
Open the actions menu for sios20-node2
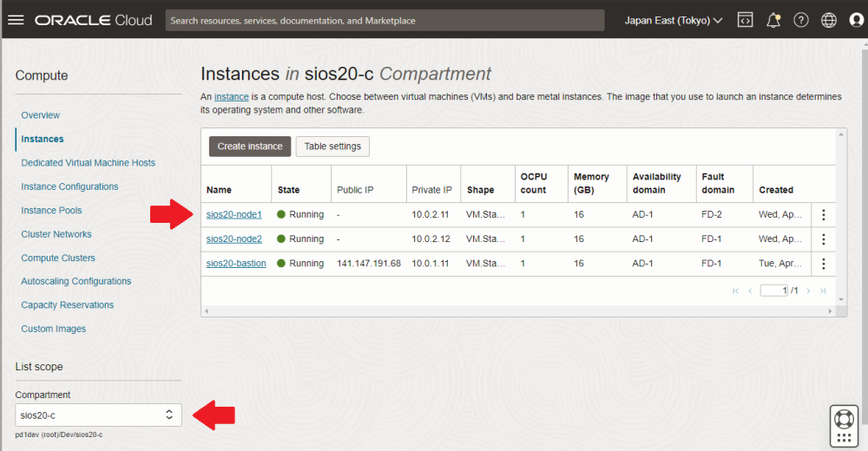pyautogui.click(x=824, y=239)
